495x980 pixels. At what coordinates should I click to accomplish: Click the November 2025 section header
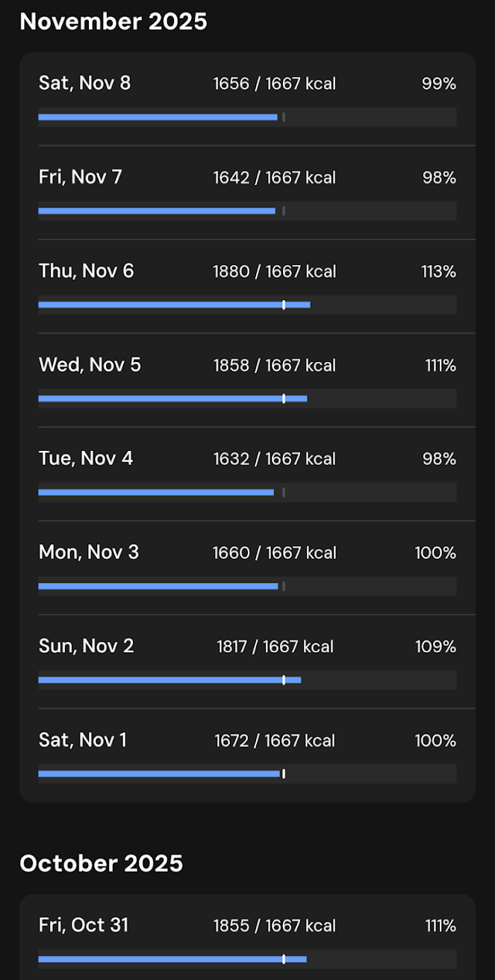(x=113, y=22)
